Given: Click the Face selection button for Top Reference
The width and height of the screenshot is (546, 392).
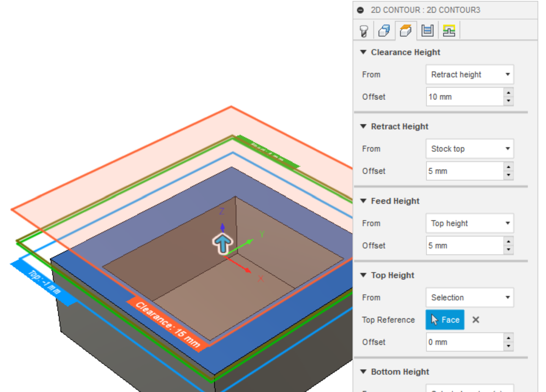Looking at the screenshot, I should click(x=445, y=320).
